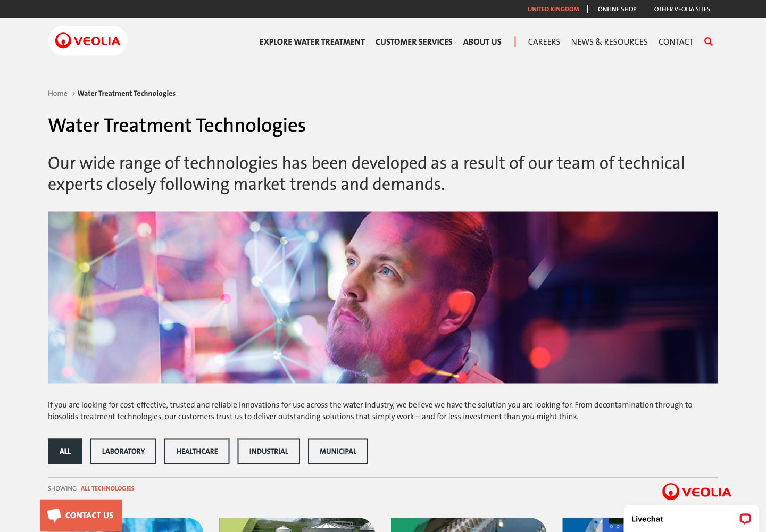
Task: Click the All Technologies showing label
Action: click(x=107, y=488)
